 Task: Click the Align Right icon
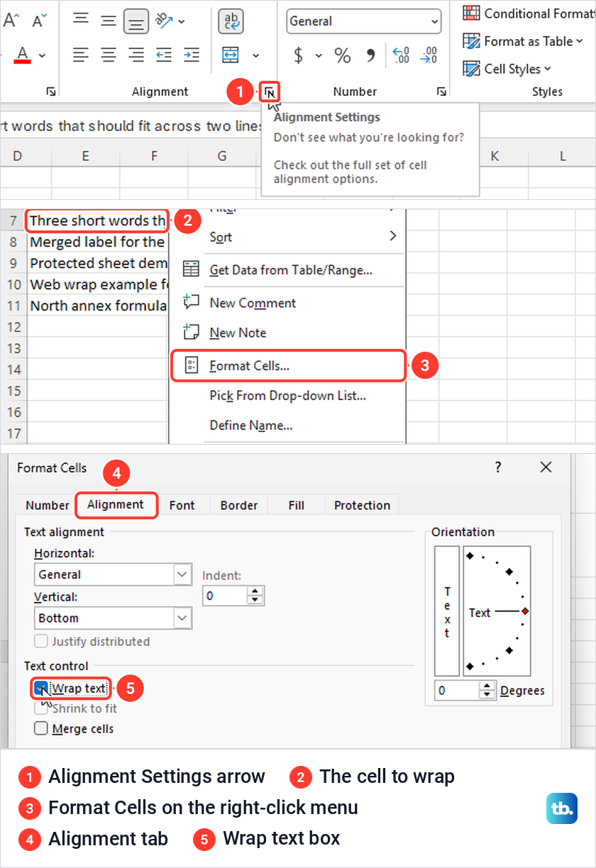point(136,55)
